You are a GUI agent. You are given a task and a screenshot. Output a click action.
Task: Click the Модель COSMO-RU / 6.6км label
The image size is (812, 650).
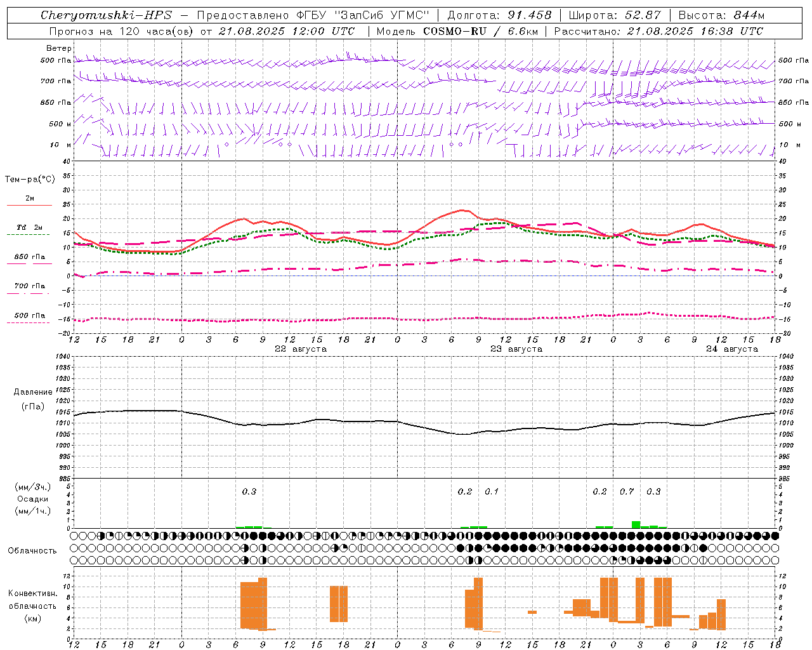click(x=457, y=31)
